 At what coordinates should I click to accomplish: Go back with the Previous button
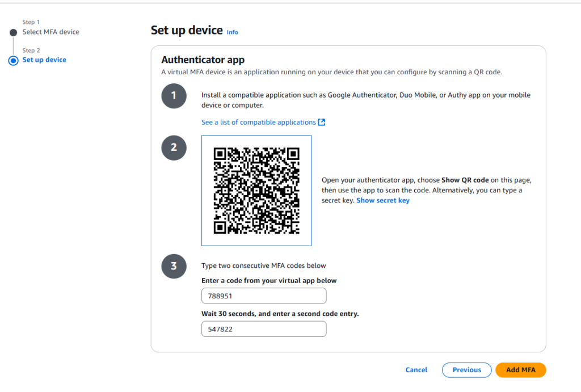click(466, 370)
